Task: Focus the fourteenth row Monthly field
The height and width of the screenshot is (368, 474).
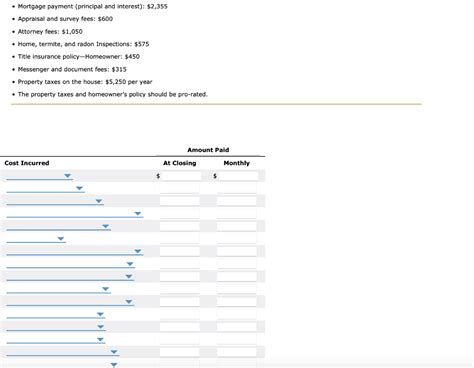Action: tap(237, 340)
